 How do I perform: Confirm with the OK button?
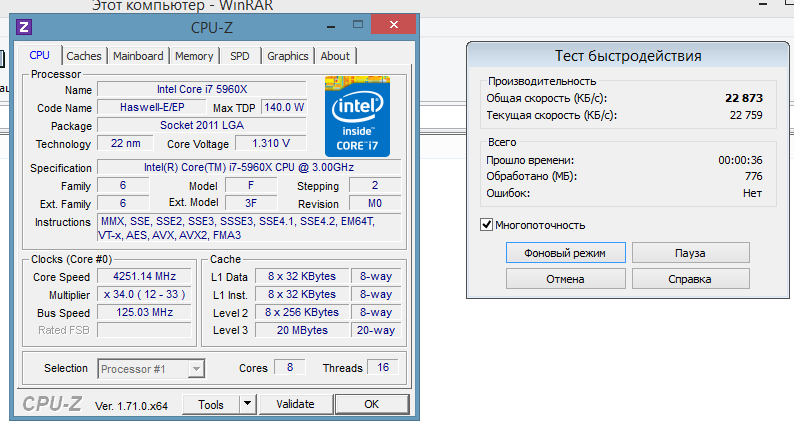(372, 404)
